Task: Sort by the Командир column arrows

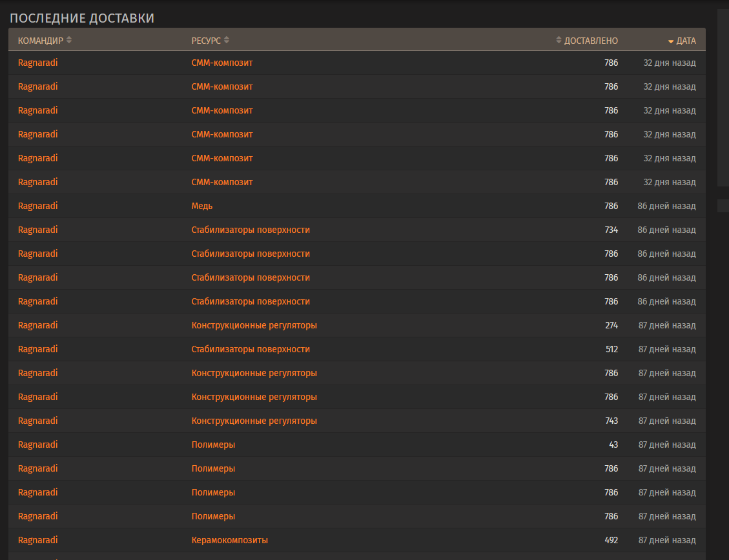Action: [x=69, y=40]
